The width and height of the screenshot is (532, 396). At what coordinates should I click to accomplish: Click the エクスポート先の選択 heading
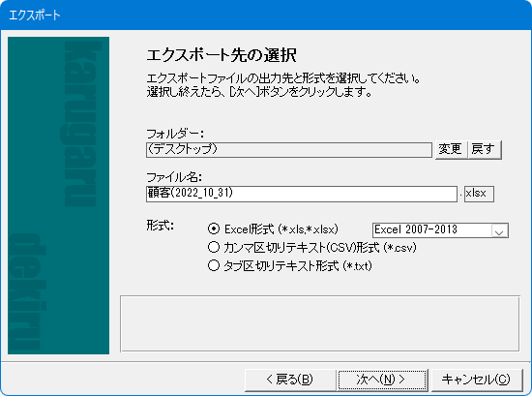click(x=222, y=55)
